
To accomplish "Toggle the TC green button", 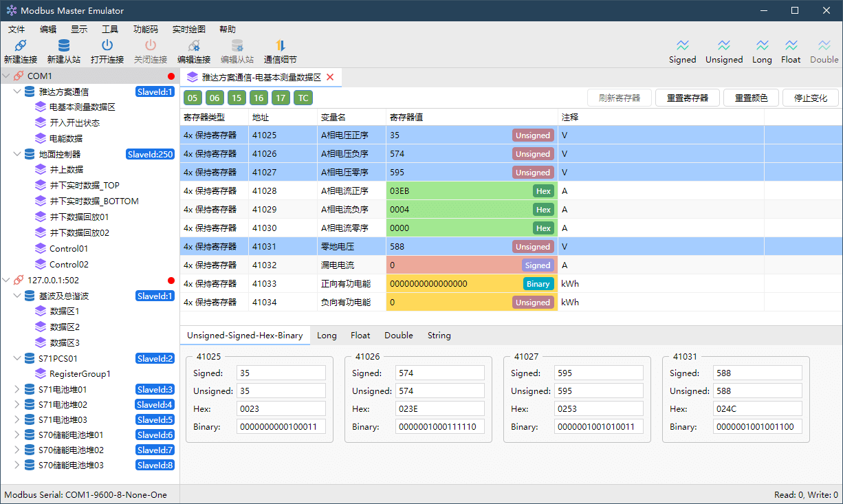I will [303, 98].
